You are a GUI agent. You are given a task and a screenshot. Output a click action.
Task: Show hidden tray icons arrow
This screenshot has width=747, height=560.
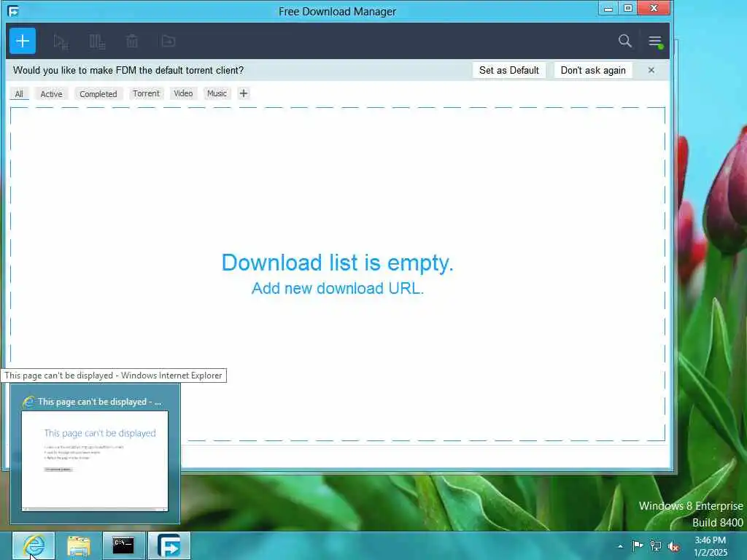coord(620,546)
